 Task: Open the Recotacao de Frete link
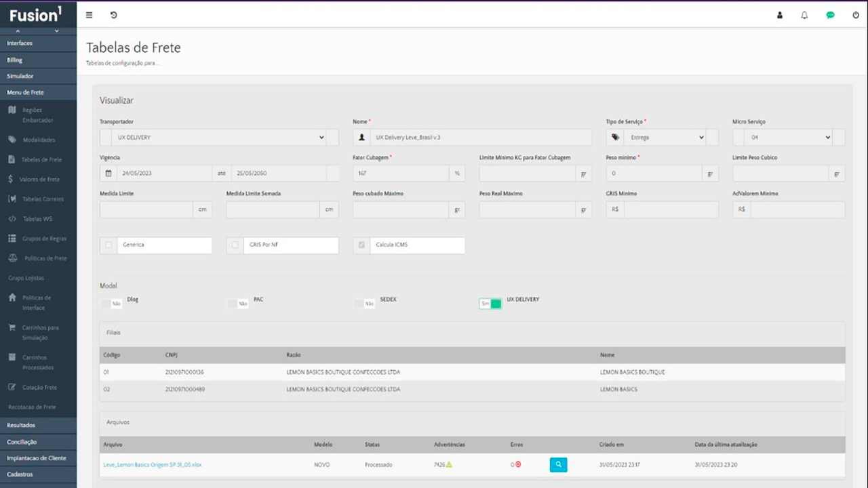point(32,407)
